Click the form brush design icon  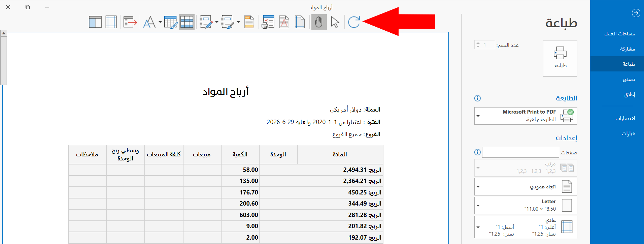click(228, 22)
